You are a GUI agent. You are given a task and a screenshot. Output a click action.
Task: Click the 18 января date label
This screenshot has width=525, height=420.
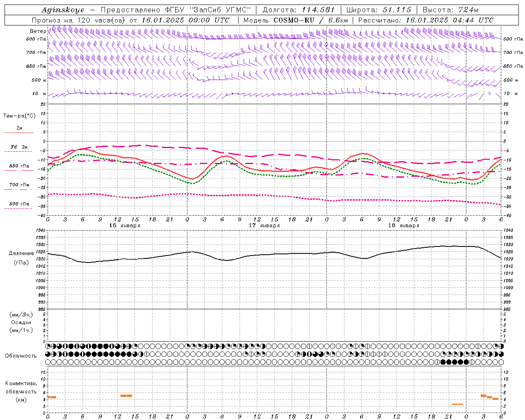click(404, 226)
